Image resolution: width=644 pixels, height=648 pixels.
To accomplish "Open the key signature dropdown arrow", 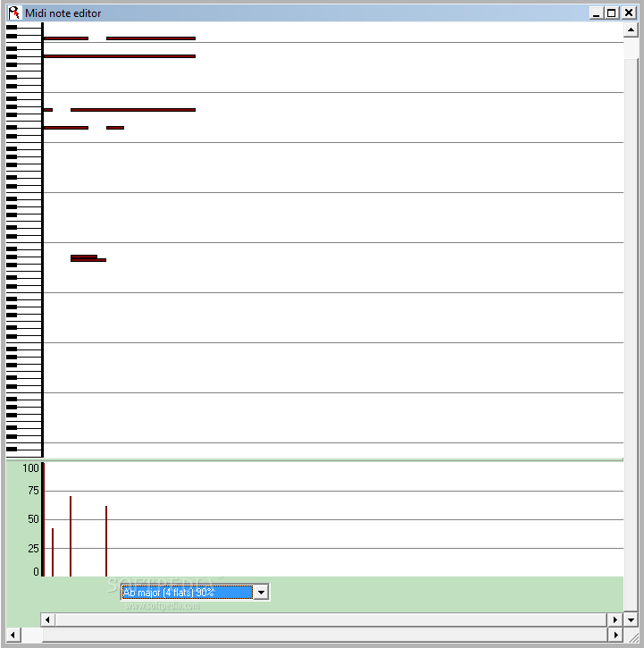I will click(x=261, y=593).
